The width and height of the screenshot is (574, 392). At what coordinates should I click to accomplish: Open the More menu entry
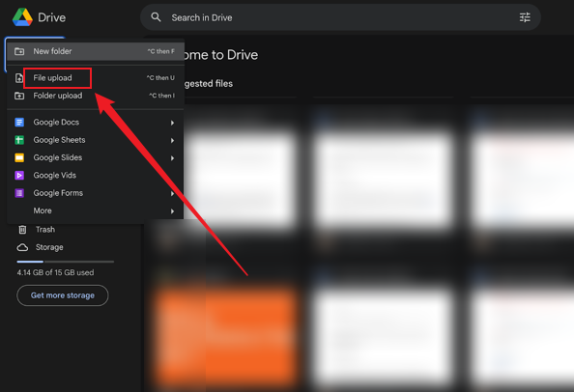(x=96, y=210)
